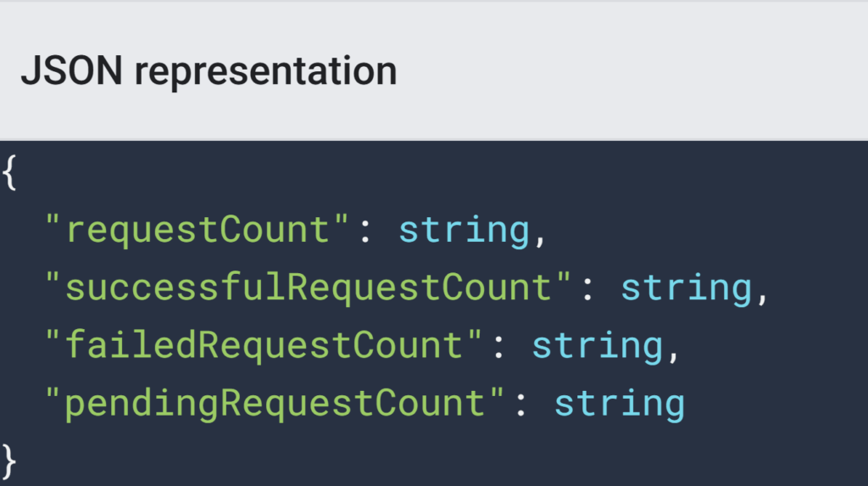Click the comma after failedRequestCount string
Image resolution: width=868 pixels, height=486 pixels.
click(674, 355)
